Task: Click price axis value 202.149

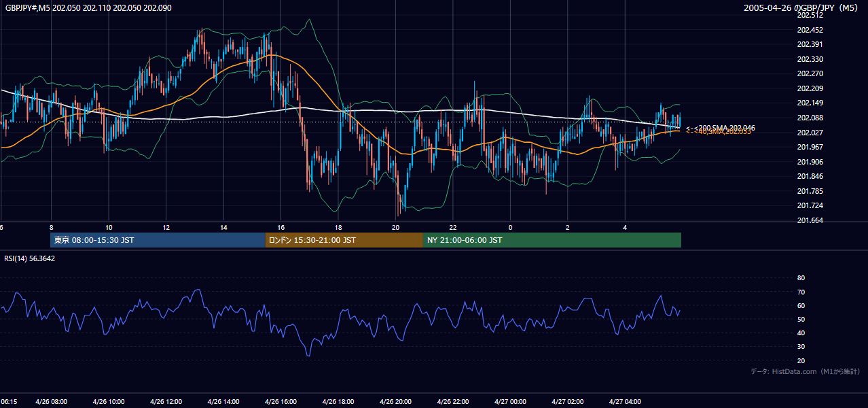Action: pyautogui.click(x=810, y=103)
